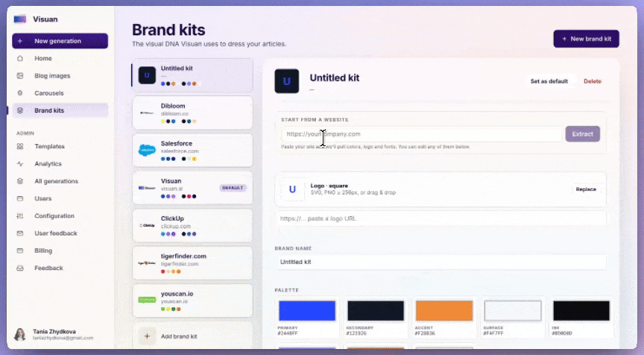Click Set as default
Screen dimensions: 644x355
[x=549, y=81]
